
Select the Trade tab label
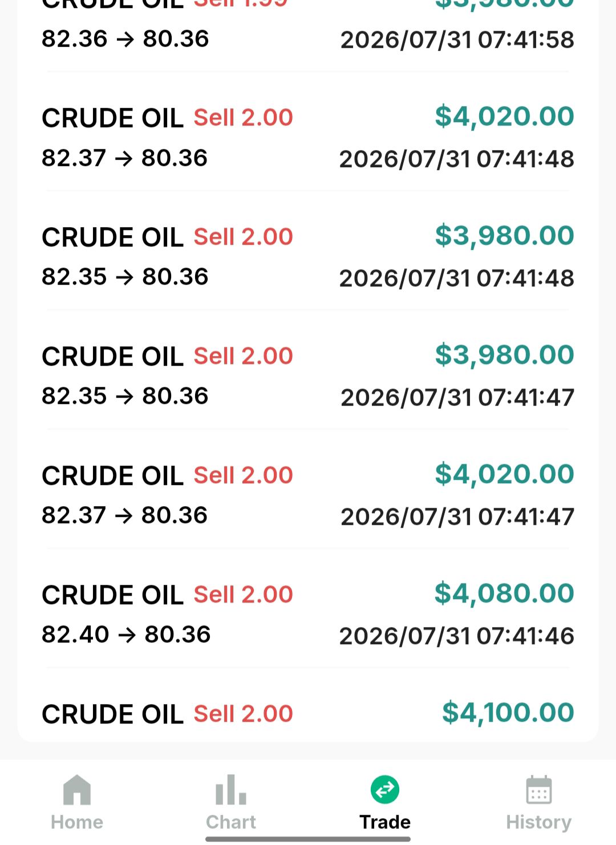(385, 822)
